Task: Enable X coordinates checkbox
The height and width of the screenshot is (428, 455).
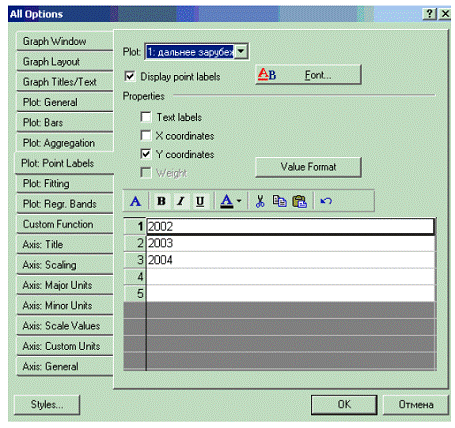Action: click(146, 135)
